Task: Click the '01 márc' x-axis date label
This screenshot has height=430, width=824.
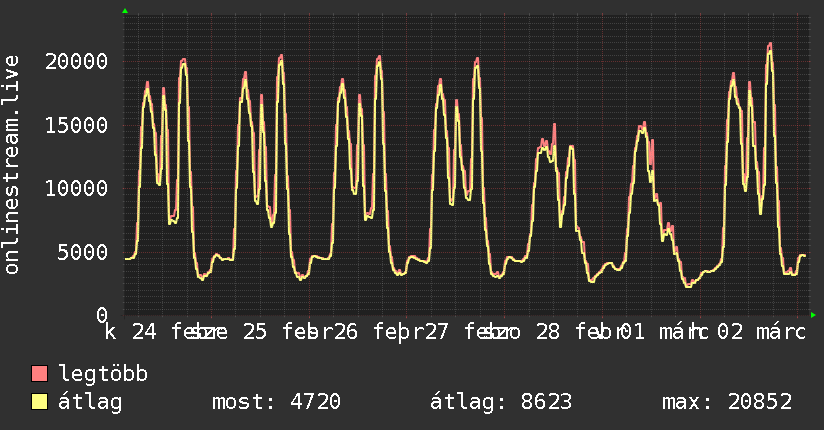Action: pyautogui.click(x=665, y=332)
